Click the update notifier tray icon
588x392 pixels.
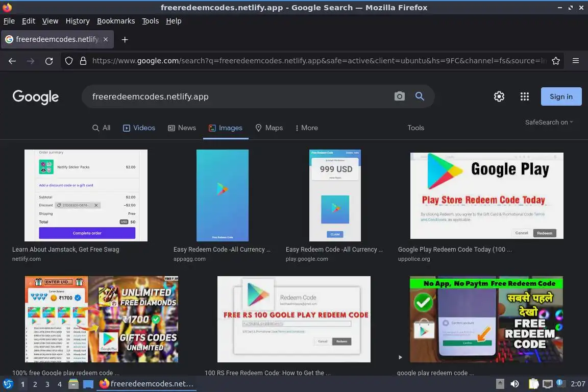coord(559,383)
